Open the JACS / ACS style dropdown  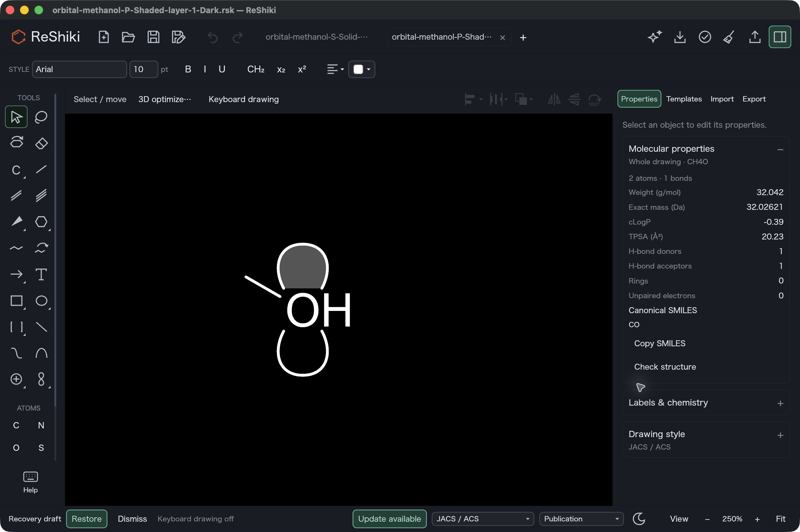pos(482,519)
